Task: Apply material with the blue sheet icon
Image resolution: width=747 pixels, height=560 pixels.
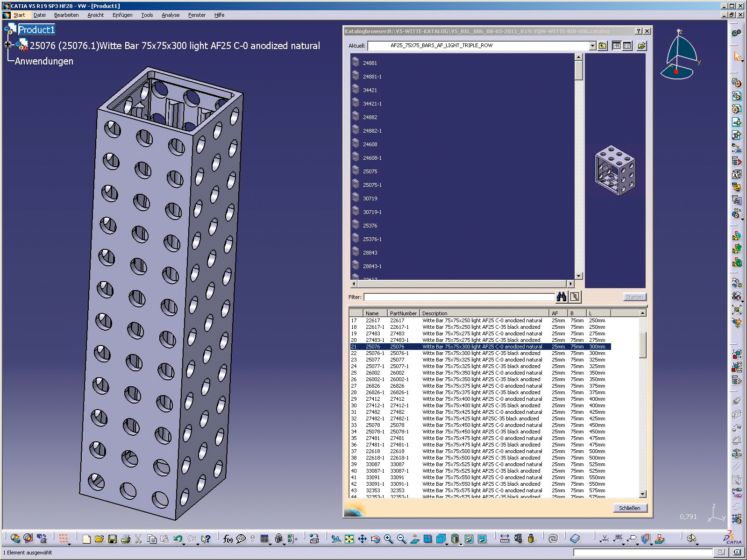Action: [x=575, y=539]
